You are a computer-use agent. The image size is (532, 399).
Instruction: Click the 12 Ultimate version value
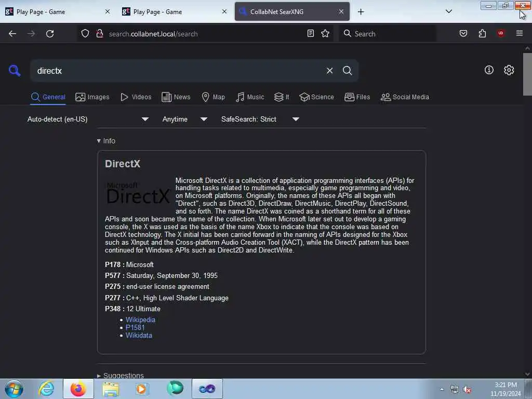[143, 309]
